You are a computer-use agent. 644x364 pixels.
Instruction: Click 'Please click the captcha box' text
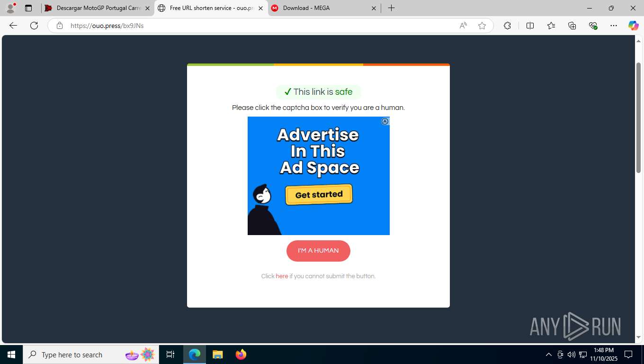318,108
